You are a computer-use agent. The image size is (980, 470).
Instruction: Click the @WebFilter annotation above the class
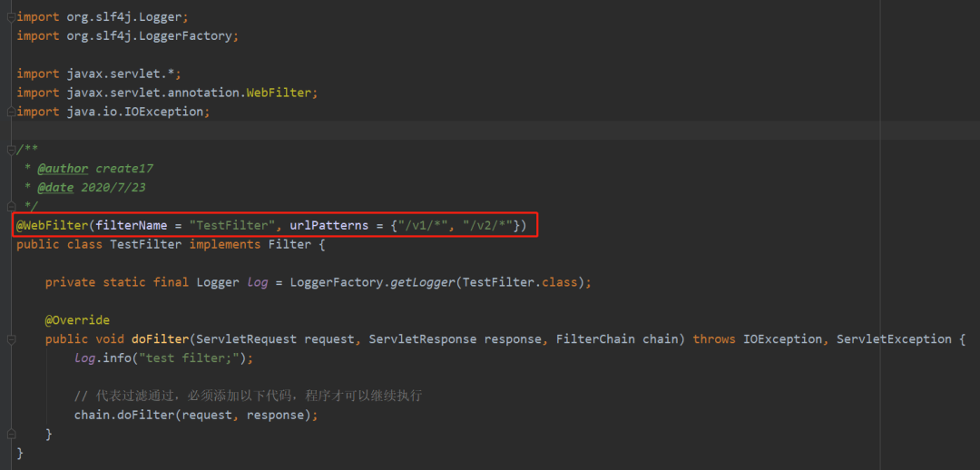click(x=52, y=225)
